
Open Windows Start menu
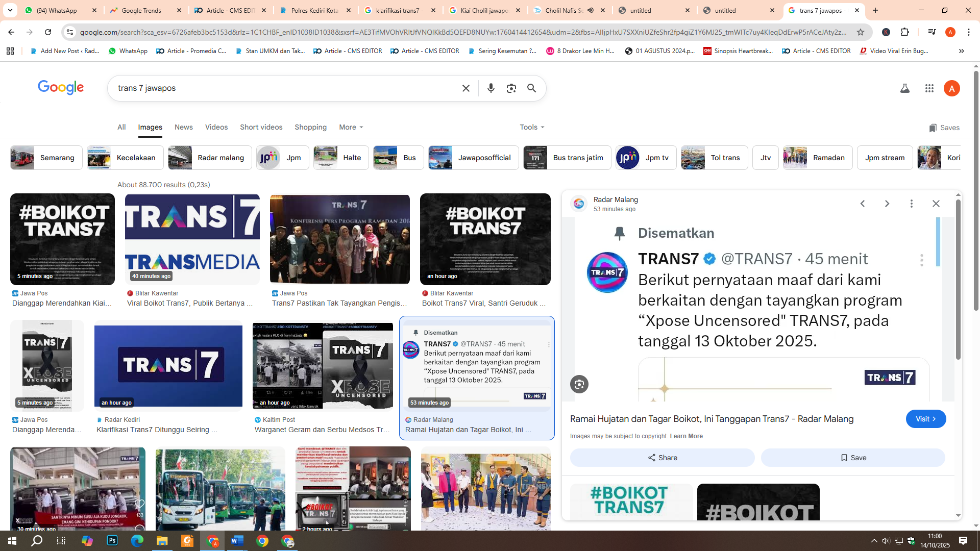pyautogui.click(x=12, y=541)
